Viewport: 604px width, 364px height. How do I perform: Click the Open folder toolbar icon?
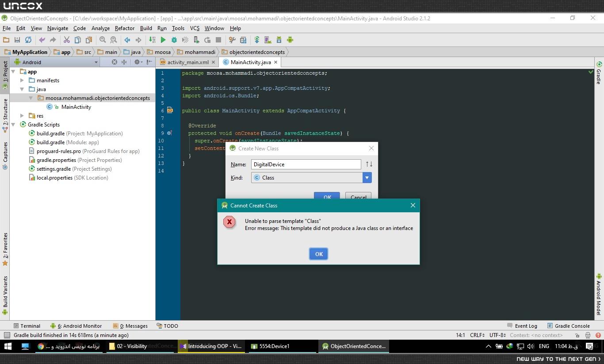6,40
